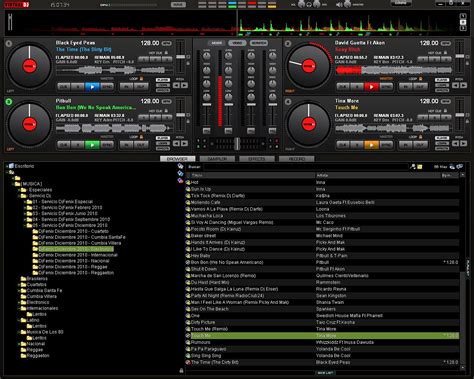The width and height of the screenshot is (474, 379).
Task: Select the deck indicator on David Guetta deck
Action: [x=288, y=43]
